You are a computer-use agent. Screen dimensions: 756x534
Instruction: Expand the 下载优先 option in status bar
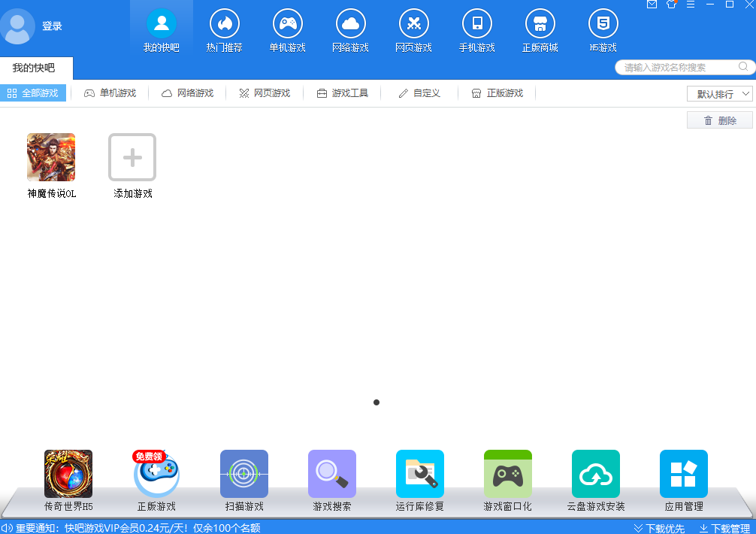pos(656,528)
